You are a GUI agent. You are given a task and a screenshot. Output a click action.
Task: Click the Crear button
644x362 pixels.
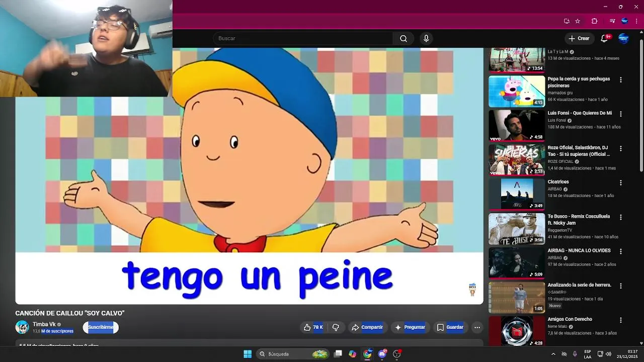[579, 38]
